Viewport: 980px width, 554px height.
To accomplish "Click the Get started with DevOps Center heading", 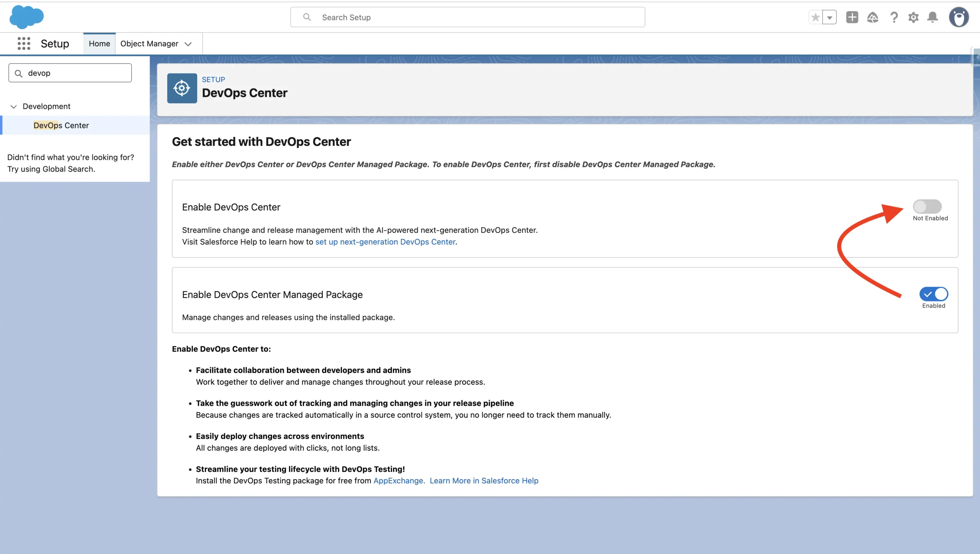I will [x=261, y=142].
